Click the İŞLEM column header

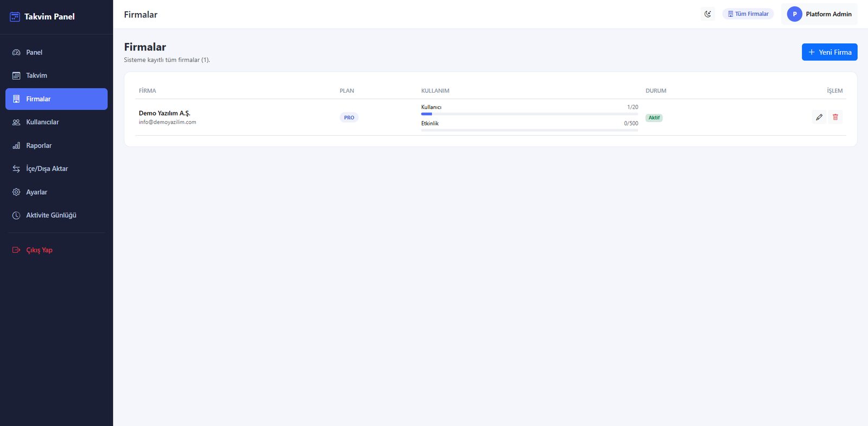(x=835, y=91)
